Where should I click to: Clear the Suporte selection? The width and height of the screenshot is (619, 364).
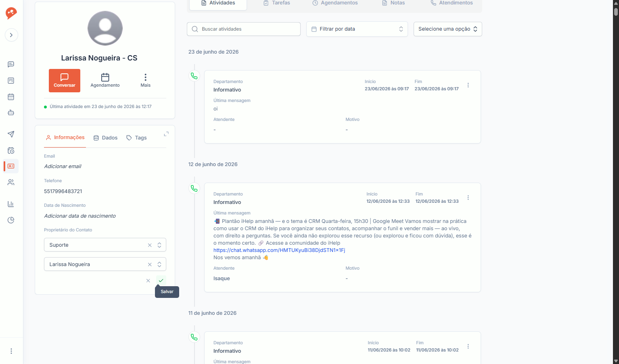click(150, 245)
